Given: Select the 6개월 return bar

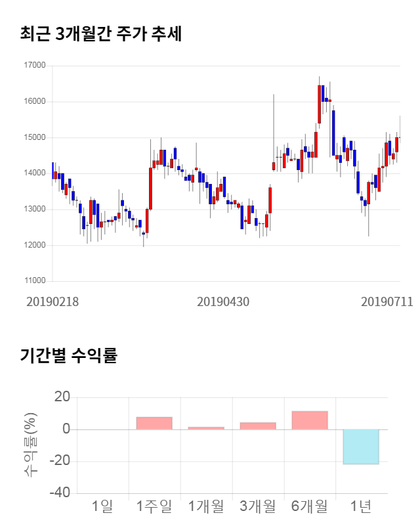Looking at the screenshot, I should 310,420.
